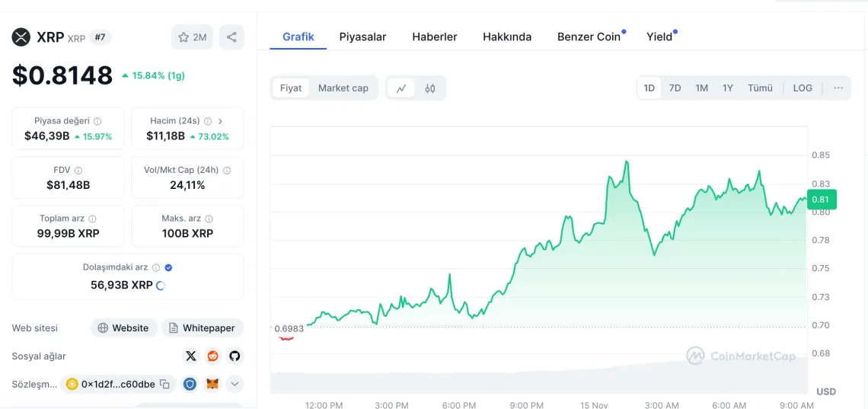Expand more contracts with chevron dropdown
This screenshot has width=868, height=409.
point(235,384)
